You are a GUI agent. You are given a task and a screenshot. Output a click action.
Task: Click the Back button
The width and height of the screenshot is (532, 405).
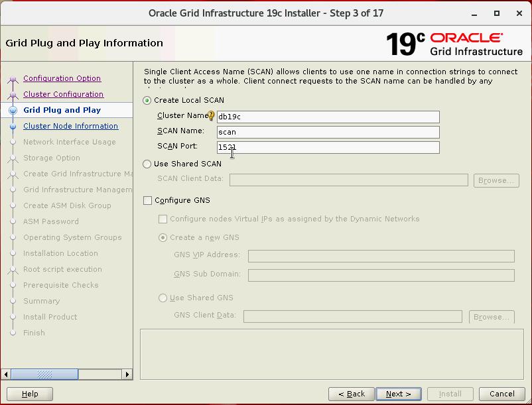pyautogui.click(x=351, y=394)
